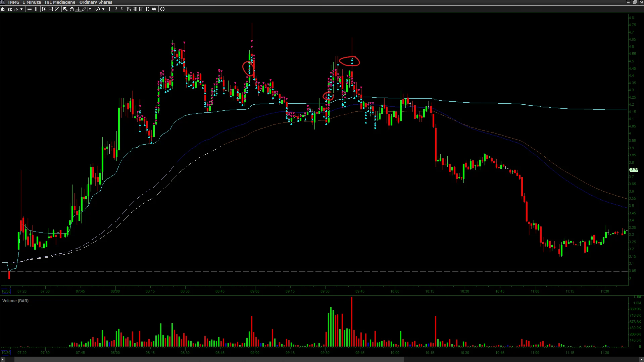Click the left scroll arrow at bottom
Viewport: 644px width, 362px height.
click(3, 360)
